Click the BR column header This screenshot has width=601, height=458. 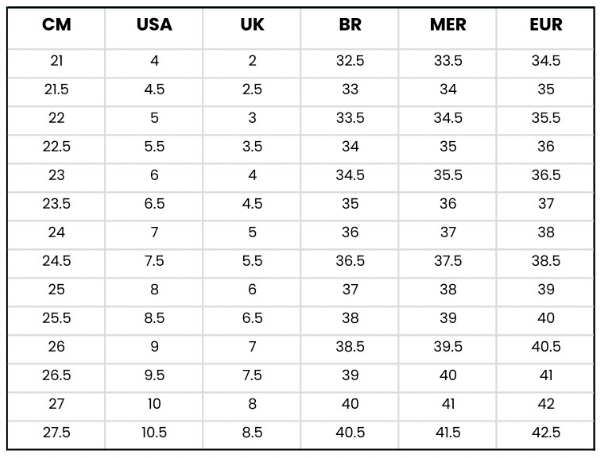point(350,25)
